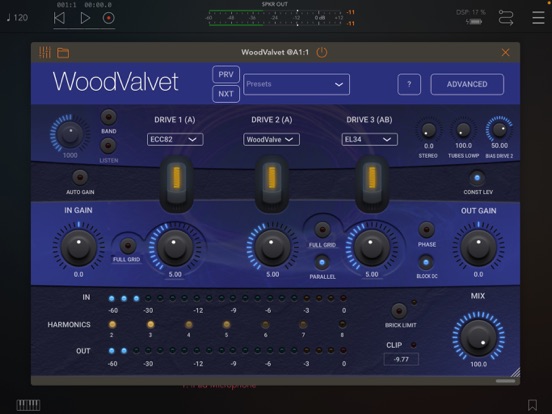Click the Drive 1 glowing tube
The height and width of the screenshot is (414, 552).
[176, 184]
